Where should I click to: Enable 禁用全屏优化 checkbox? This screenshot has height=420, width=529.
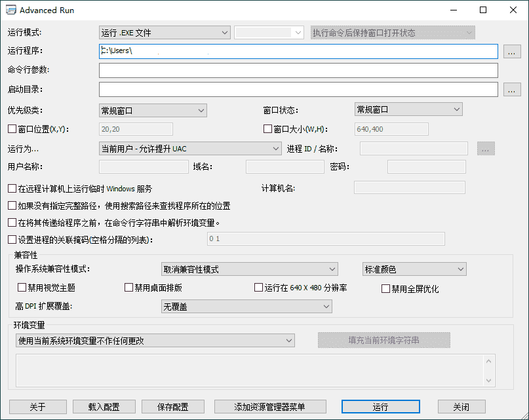point(385,288)
